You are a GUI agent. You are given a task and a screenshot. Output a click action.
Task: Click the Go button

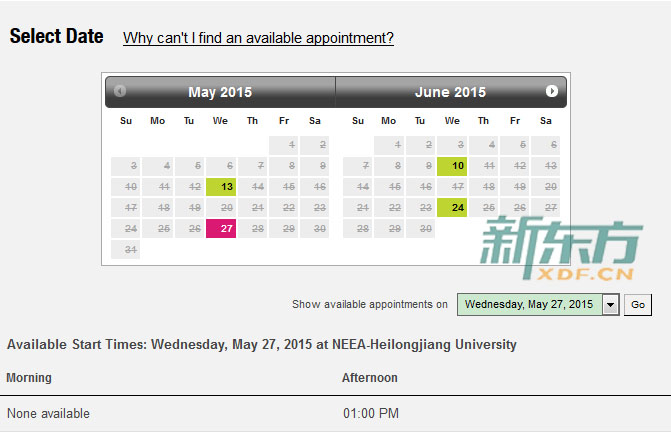point(638,305)
